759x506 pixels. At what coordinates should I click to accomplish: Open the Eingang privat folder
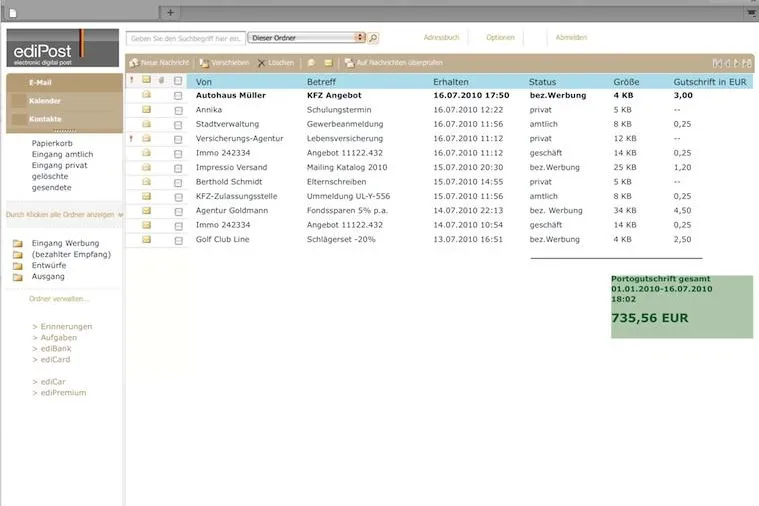pyautogui.click(x=60, y=166)
